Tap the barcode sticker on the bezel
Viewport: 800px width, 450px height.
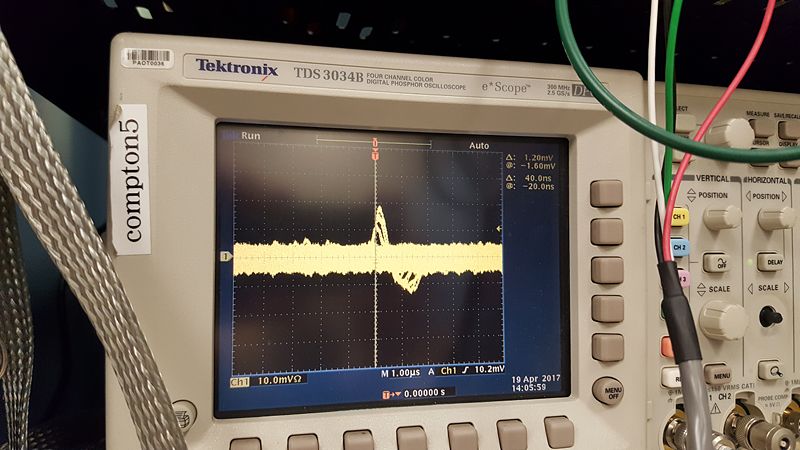(x=148, y=57)
